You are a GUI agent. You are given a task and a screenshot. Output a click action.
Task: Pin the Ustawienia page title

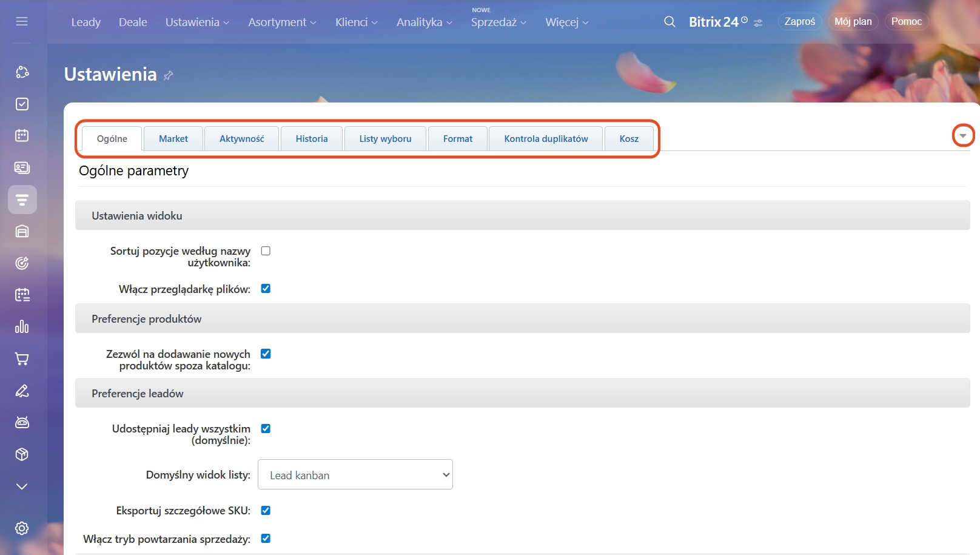(169, 75)
